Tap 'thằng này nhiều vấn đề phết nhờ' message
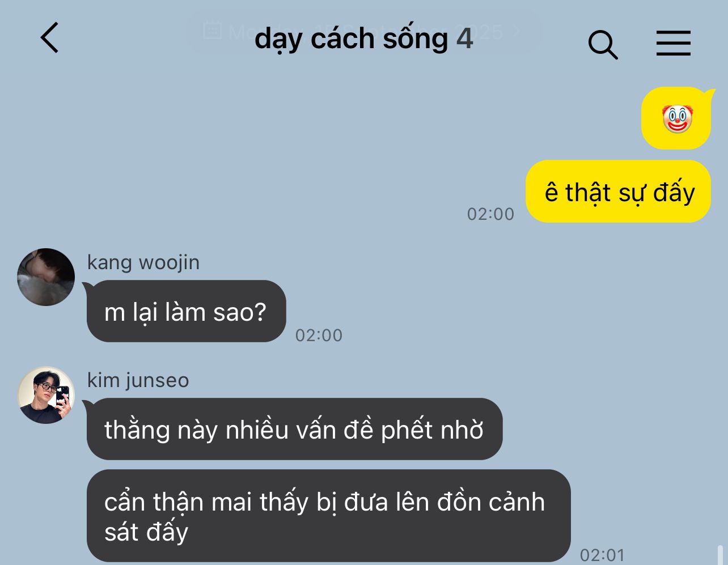This screenshot has width=728, height=565. (294, 429)
